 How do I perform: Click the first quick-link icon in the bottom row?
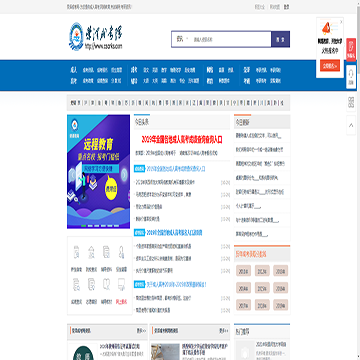tap(76, 284)
